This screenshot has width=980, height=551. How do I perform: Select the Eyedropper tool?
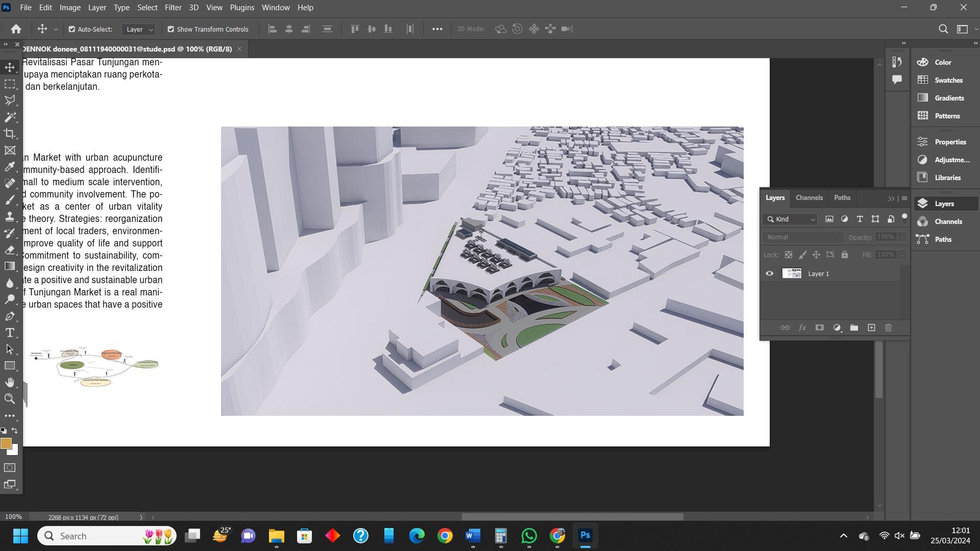point(10,167)
